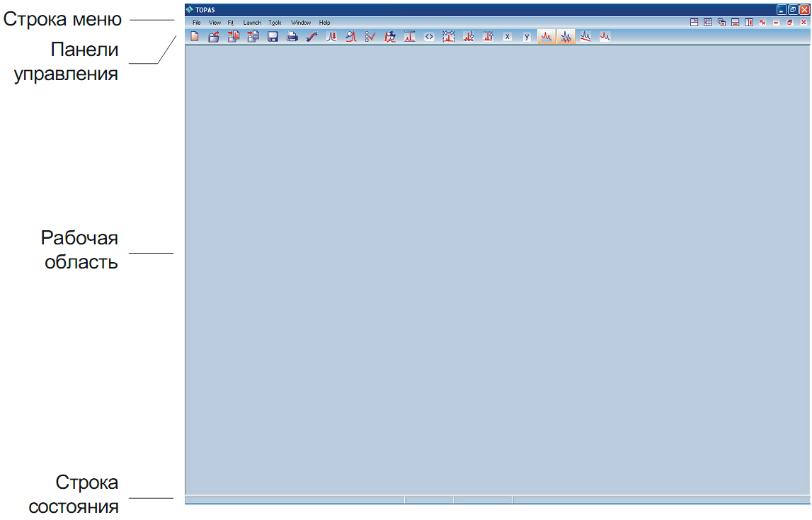Open the Help menu
This screenshot has width=812, height=520.
click(324, 23)
